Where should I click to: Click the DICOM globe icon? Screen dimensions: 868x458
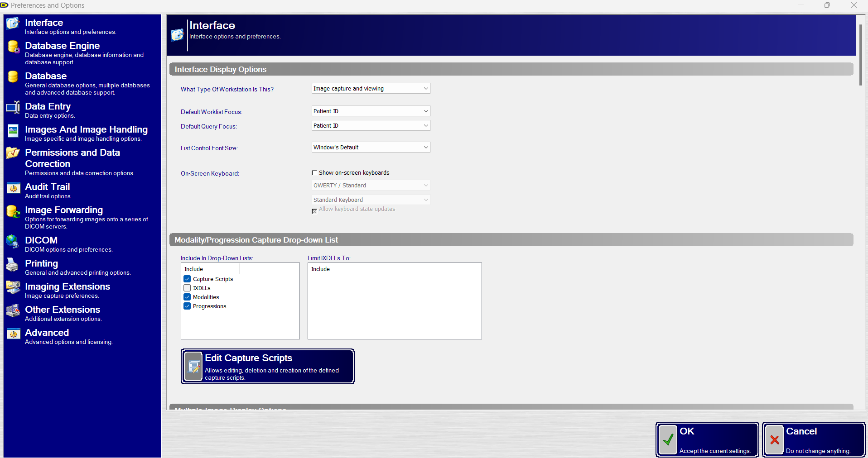[13, 241]
